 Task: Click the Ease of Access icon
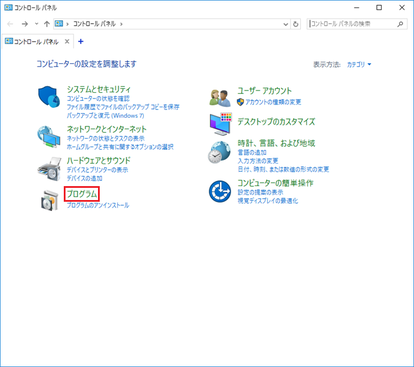(220, 191)
